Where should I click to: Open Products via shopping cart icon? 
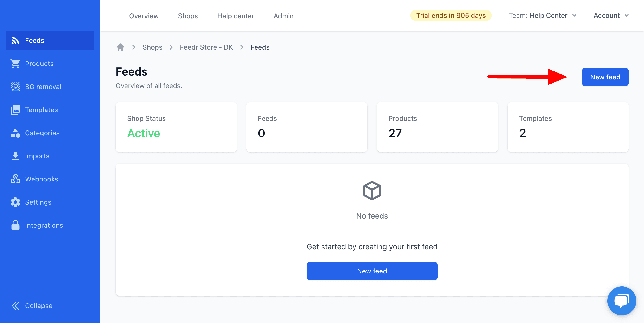pos(15,64)
